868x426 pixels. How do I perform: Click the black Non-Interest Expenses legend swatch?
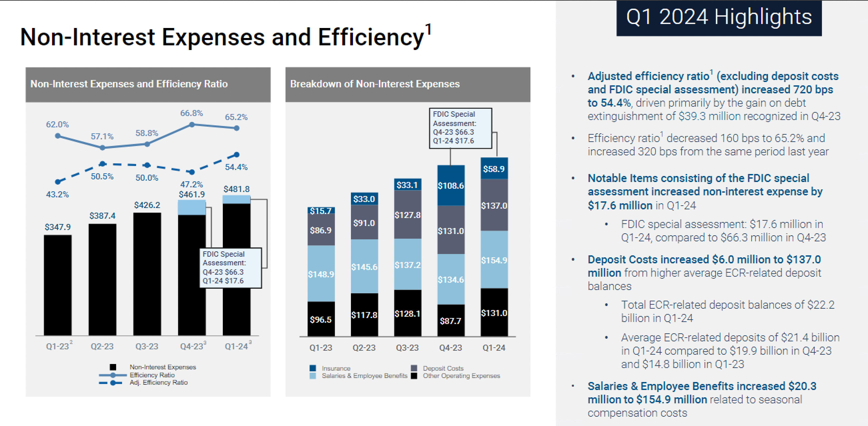click(x=113, y=367)
